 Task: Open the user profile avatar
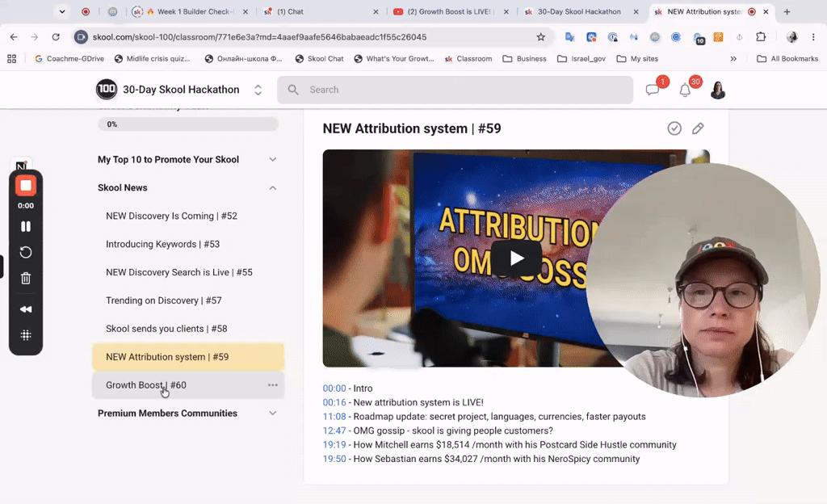(x=718, y=90)
